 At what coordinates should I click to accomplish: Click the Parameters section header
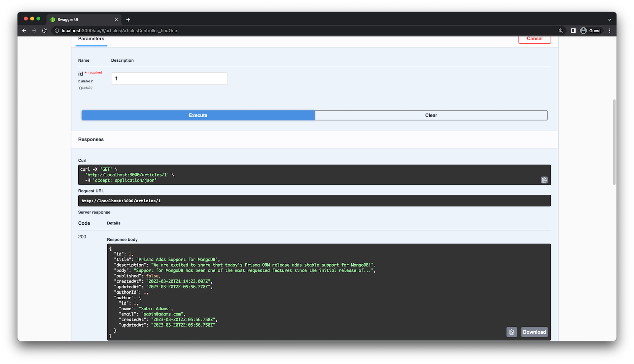[x=91, y=38]
